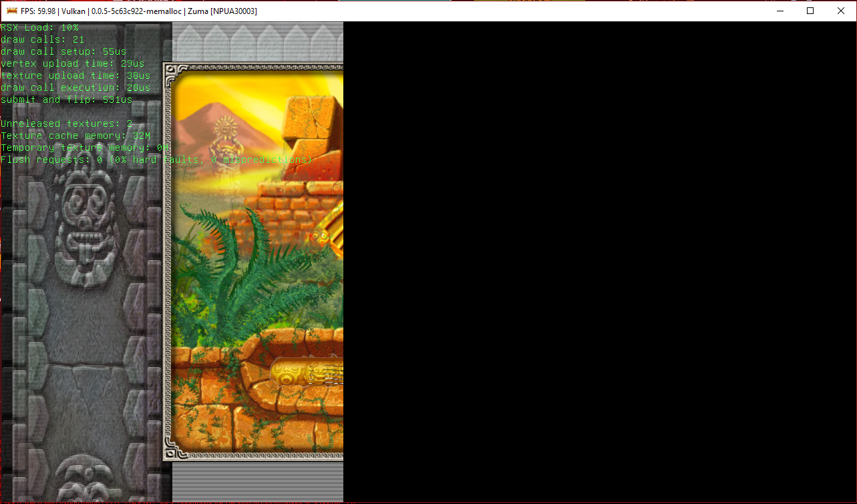Close the Zuma game window
The width and height of the screenshot is (857, 504).
click(x=841, y=11)
